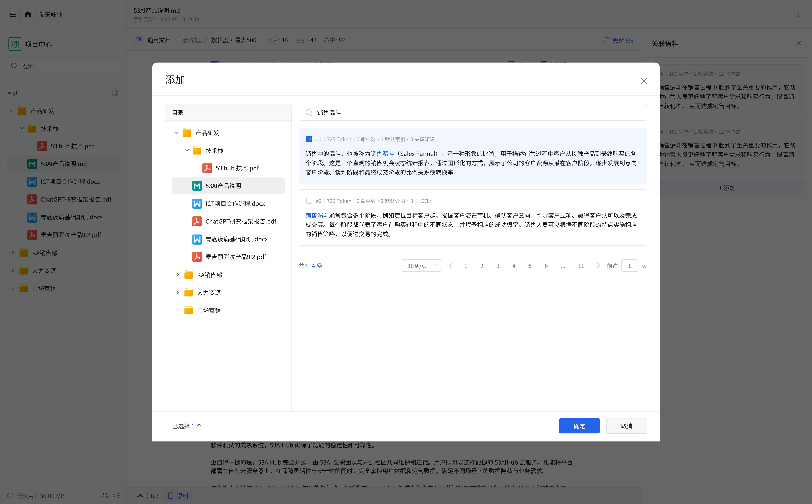This screenshot has width=812, height=504.
Task: Click the next page arrow in pagination
Action: click(598, 266)
